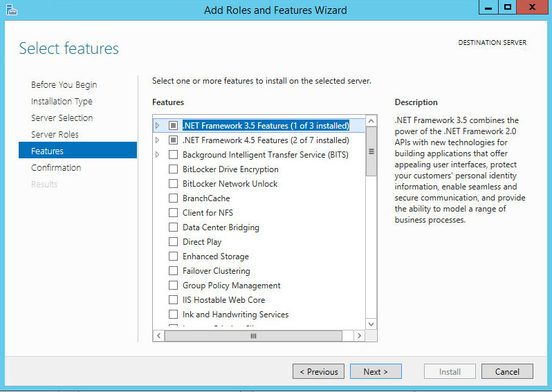
Task: Maximize the wizard window
Action: click(x=508, y=8)
